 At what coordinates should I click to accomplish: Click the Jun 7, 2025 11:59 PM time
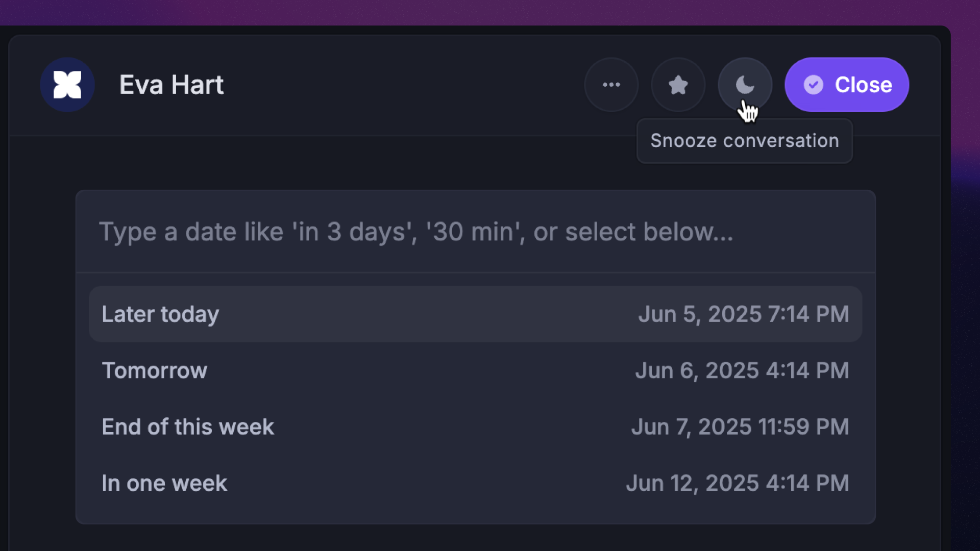(x=740, y=427)
